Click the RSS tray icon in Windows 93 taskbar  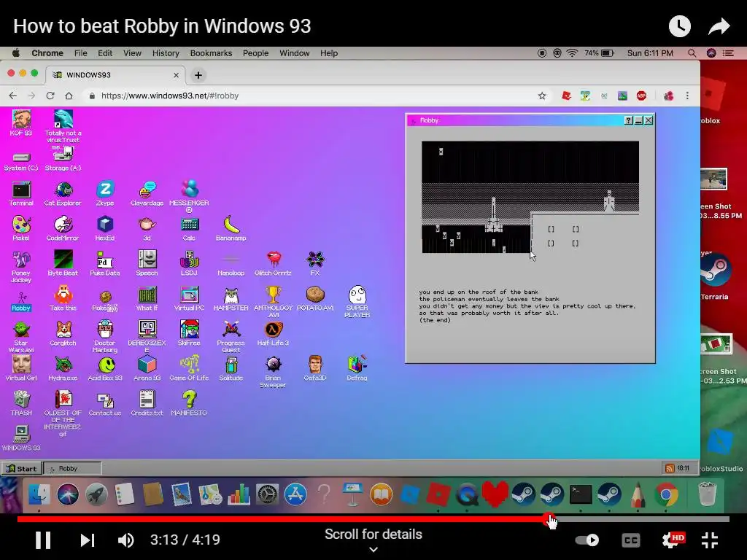click(x=670, y=469)
